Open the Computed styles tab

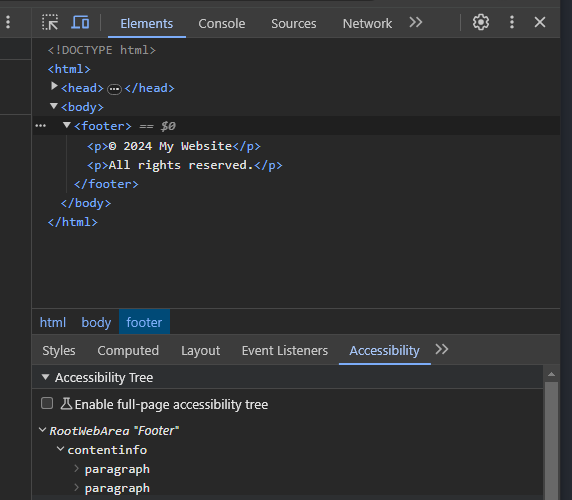[x=128, y=350]
